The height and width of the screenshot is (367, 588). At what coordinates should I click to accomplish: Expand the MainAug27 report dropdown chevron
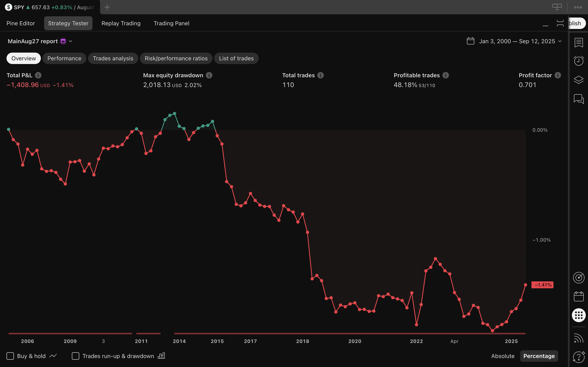tap(70, 41)
